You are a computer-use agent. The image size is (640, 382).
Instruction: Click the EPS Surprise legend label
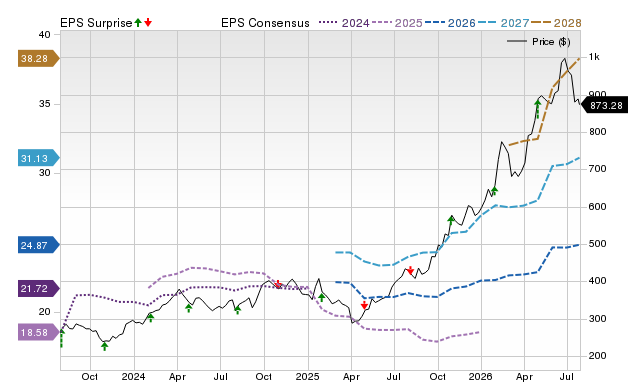tap(96, 23)
